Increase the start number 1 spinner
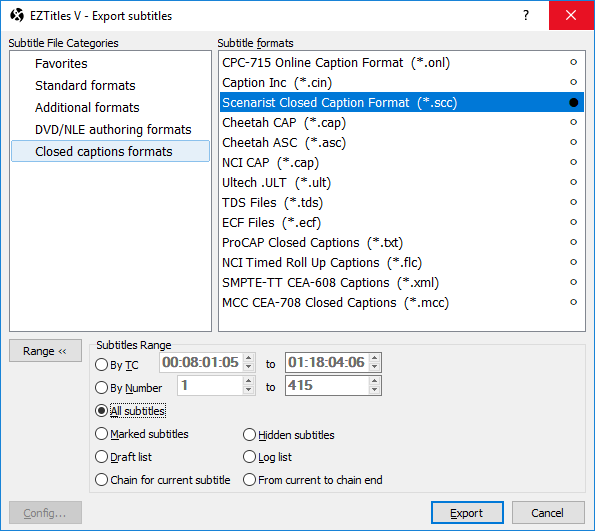Screen dimensions: 595x531 click(249, 381)
